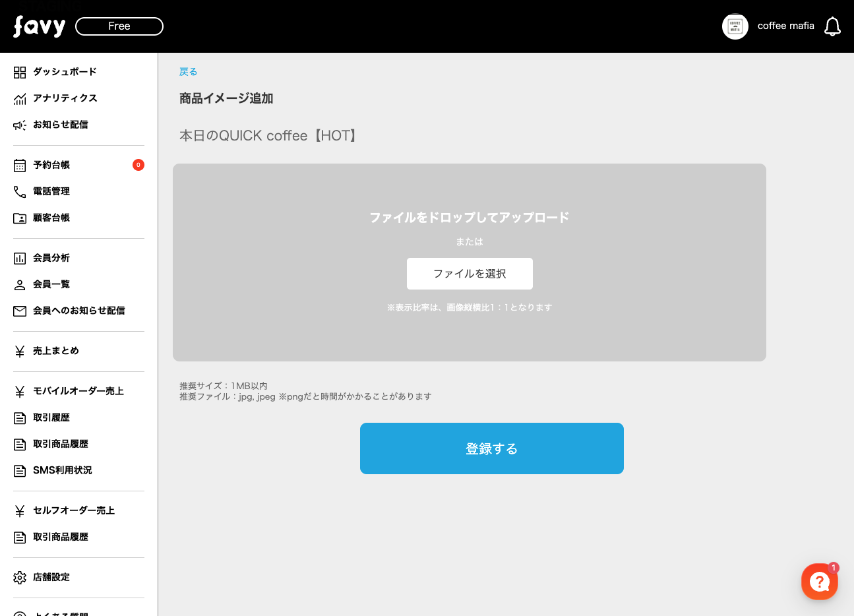Go to セルフオーダー売上

(x=74, y=510)
